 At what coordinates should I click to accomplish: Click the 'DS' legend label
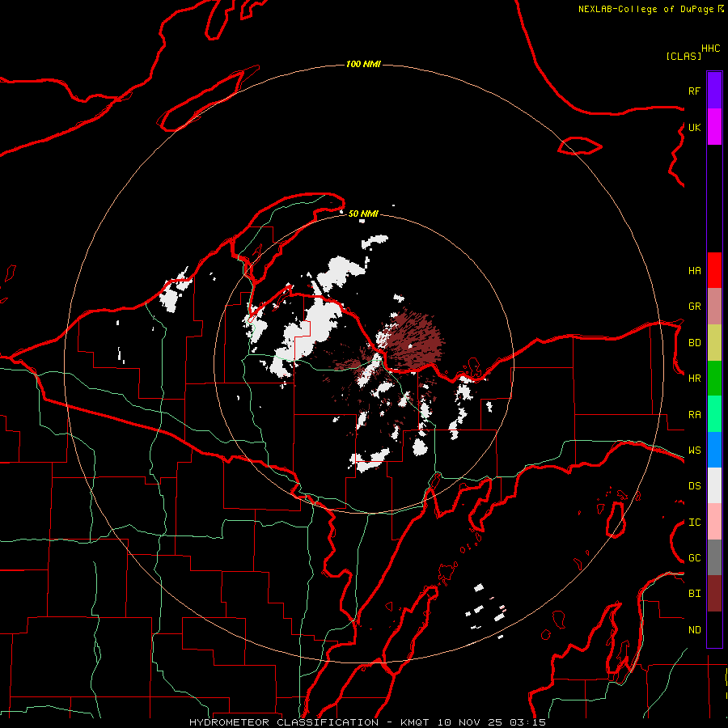tap(694, 486)
